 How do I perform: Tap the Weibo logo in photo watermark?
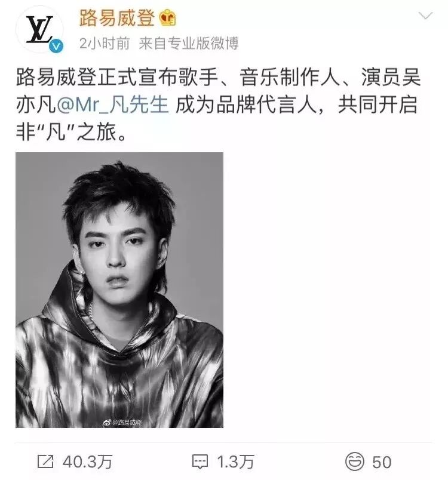coord(106,423)
